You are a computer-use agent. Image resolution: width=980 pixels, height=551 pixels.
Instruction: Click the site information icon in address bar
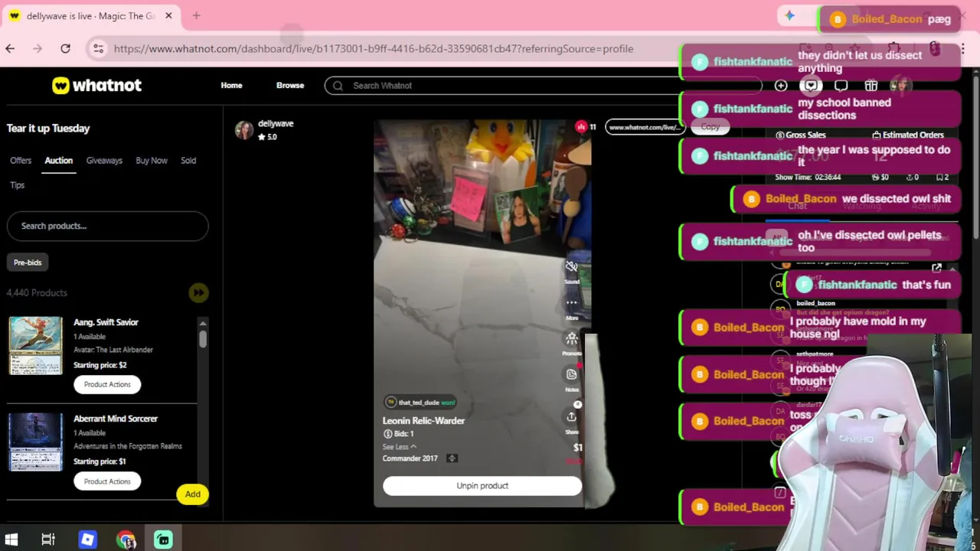98,48
